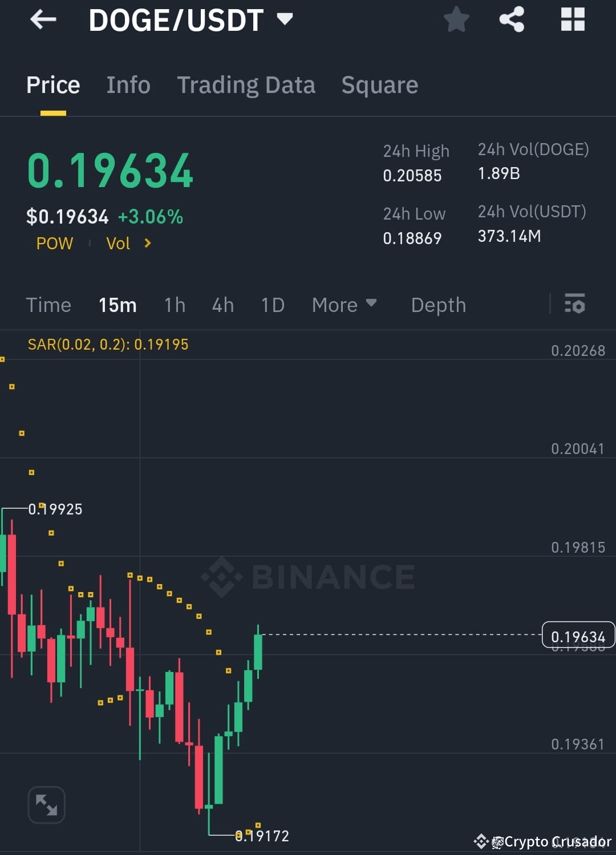
Task: Open the Vol details chevron
Action: click(x=147, y=243)
